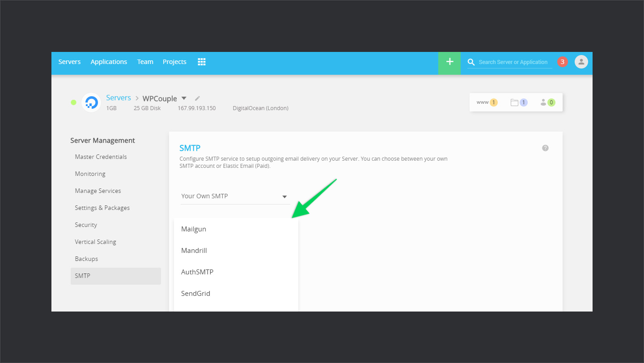This screenshot has height=363, width=644.
Task: Click the green plus add button
Action: tap(449, 63)
